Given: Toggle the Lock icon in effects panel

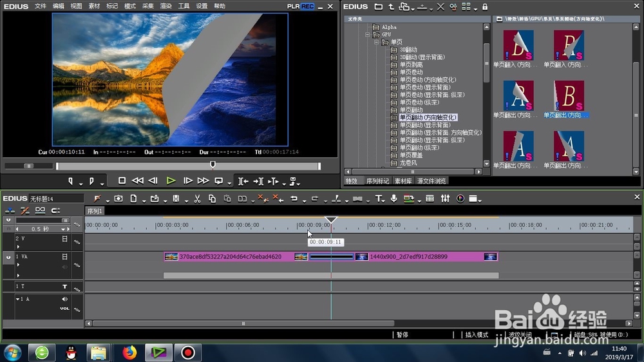Looking at the screenshot, I should 485,7.
